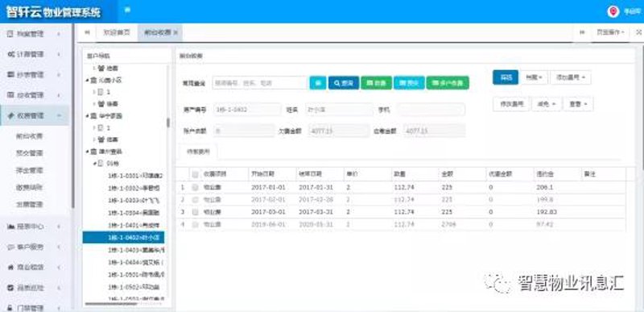
Task: Open the page operations dropdown in the tab bar
Action: tap(610, 32)
